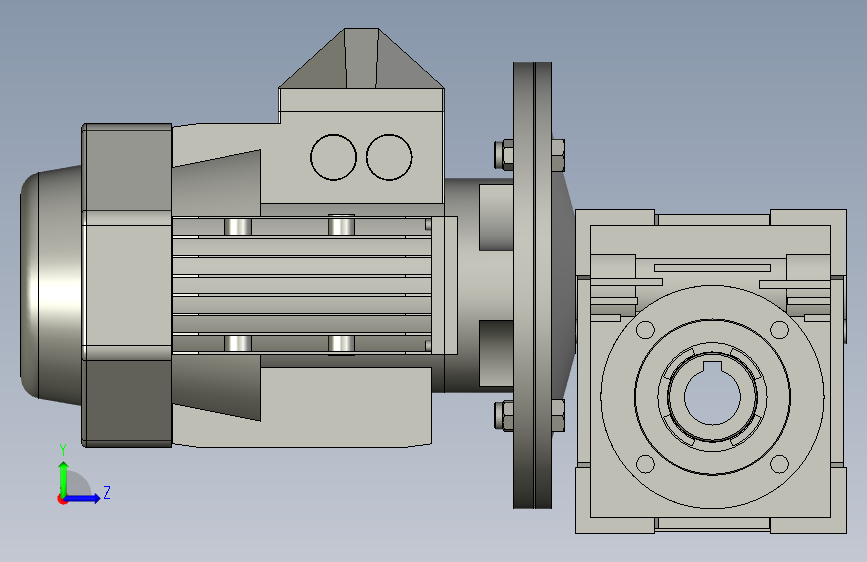
Task: Select the bottom-right cylindrical boss on motor housing
Action: 341,345
